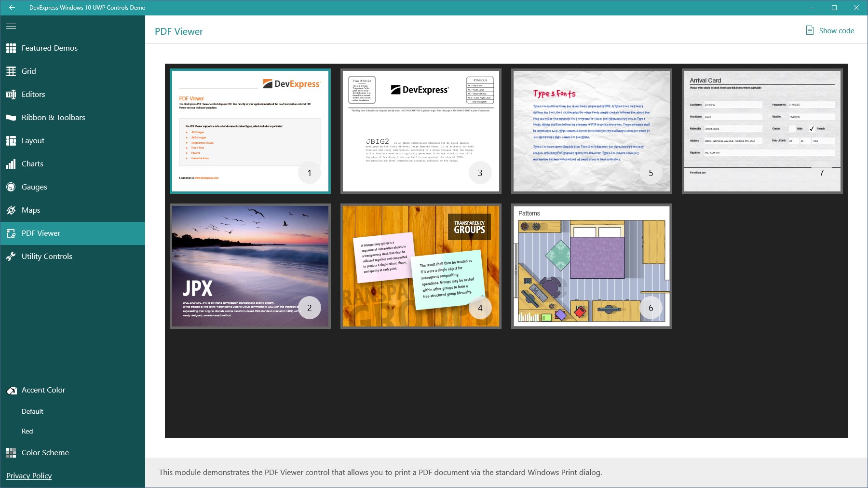Image resolution: width=868 pixels, height=488 pixels.
Task: Click the Color Scheme mosaic icon
Action: pos(11,453)
